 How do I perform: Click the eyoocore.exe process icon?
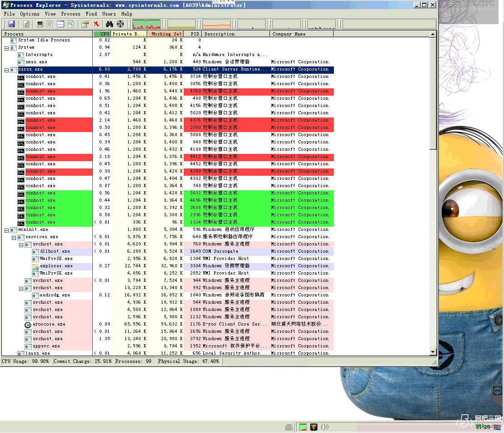pyautogui.click(x=28, y=325)
